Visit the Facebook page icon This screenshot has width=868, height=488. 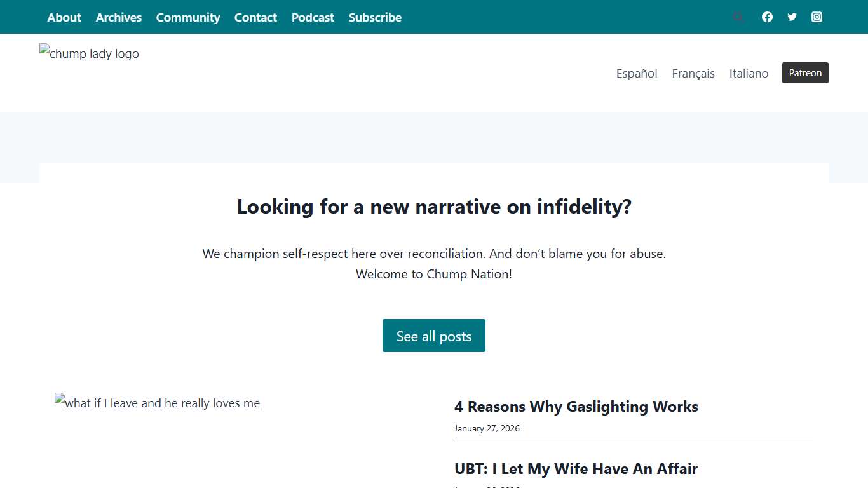coord(767,17)
